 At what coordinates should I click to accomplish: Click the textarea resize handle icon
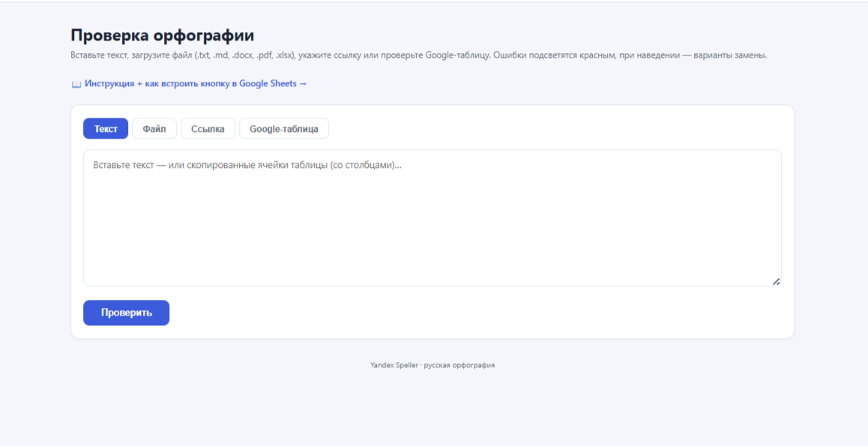776,281
